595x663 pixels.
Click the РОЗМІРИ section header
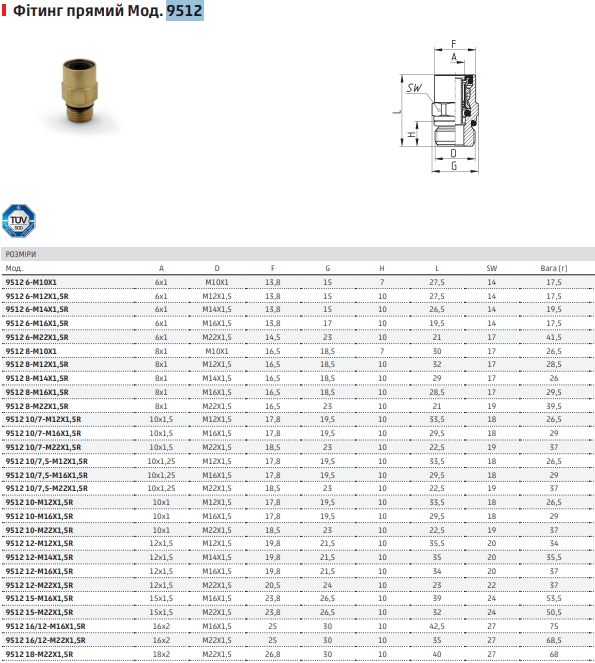(x=298, y=254)
